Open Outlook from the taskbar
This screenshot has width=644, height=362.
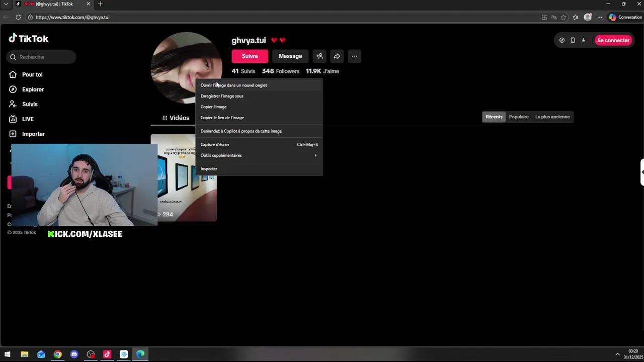pyautogui.click(x=41, y=354)
